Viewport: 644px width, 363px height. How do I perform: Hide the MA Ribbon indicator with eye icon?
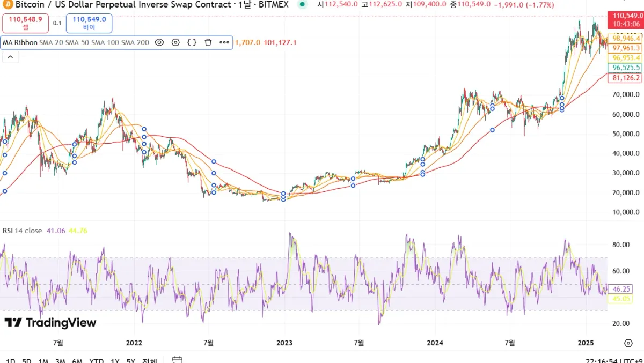tap(159, 42)
